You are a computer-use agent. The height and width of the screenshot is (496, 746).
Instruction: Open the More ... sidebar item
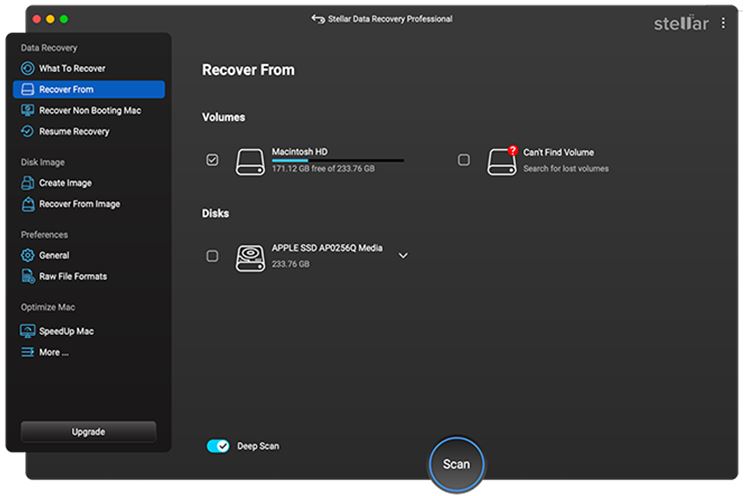53,352
